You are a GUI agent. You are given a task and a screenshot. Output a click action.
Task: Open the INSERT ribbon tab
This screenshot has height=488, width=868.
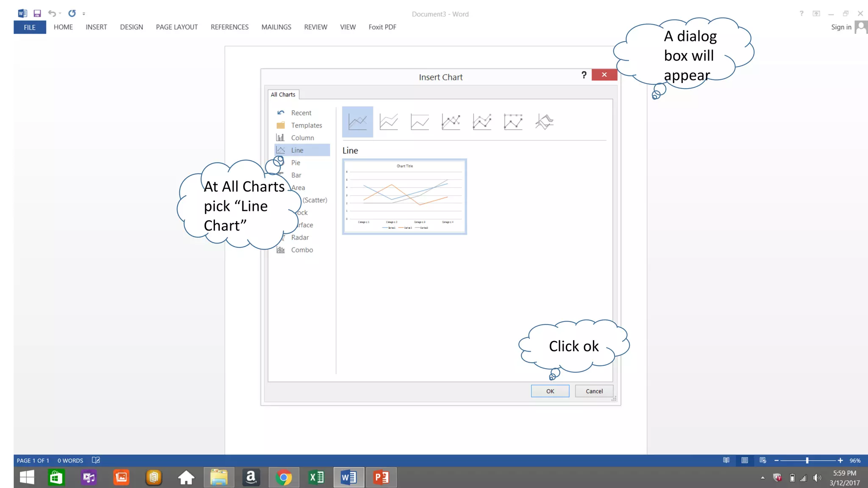(96, 27)
